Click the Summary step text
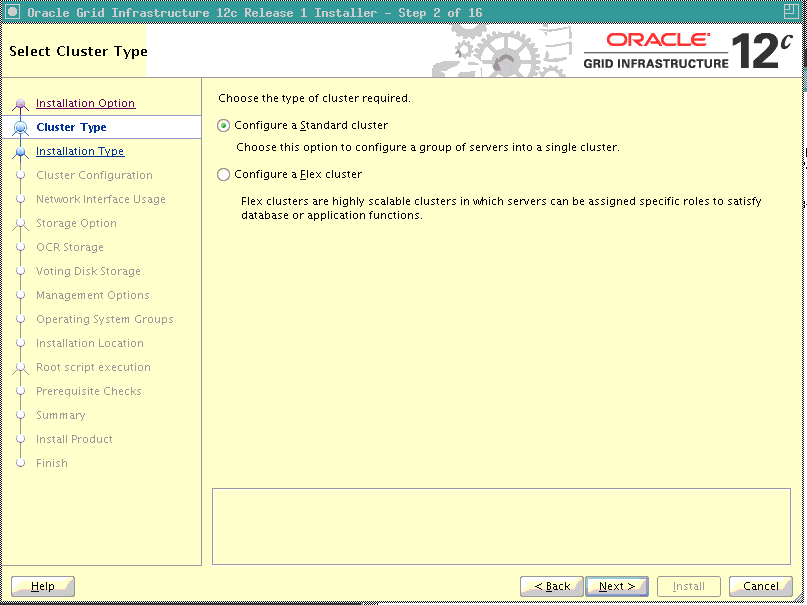This screenshot has height=605, width=807. tap(61, 415)
